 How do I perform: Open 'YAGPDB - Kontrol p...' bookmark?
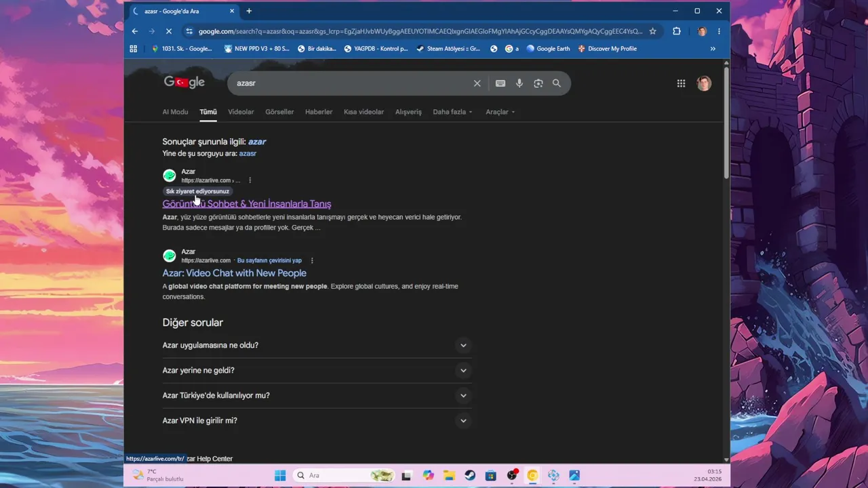[x=376, y=49]
